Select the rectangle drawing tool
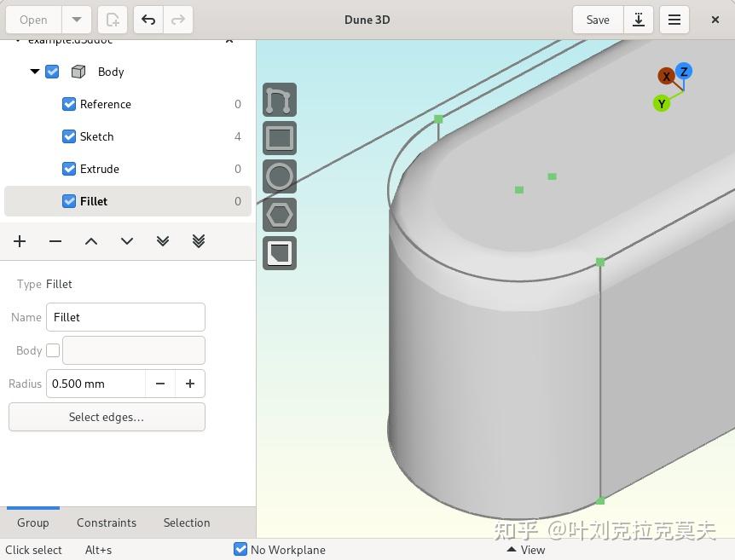The image size is (735, 560). click(279, 137)
